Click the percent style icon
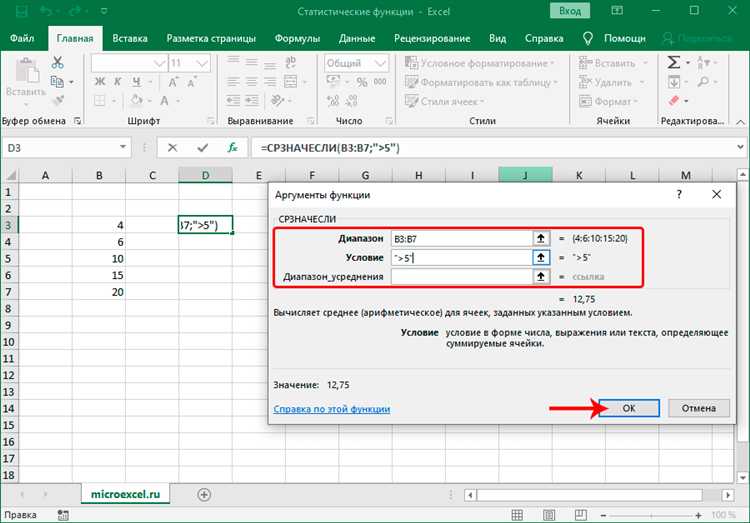This screenshot has height=523, width=750. (362, 82)
